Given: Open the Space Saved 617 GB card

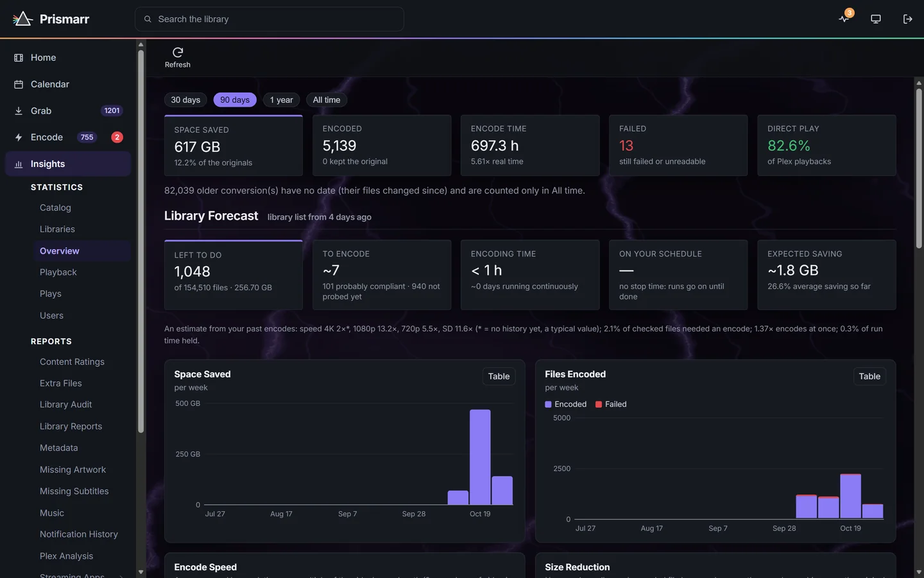Looking at the screenshot, I should click(x=234, y=145).
